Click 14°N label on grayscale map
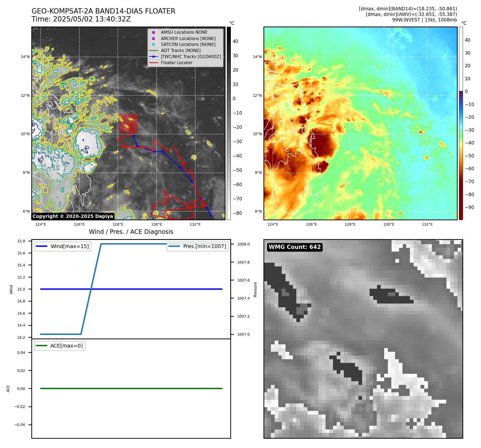 (25, 57)
